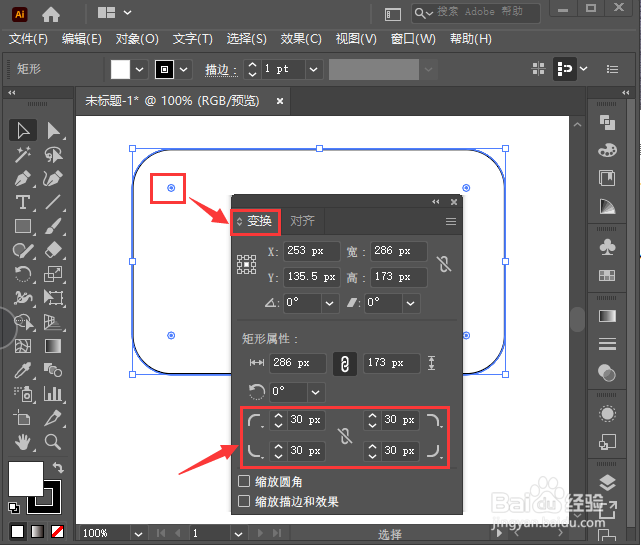Open the 对象(O) Object menu

pyautogui.click(x=137, y=39)
